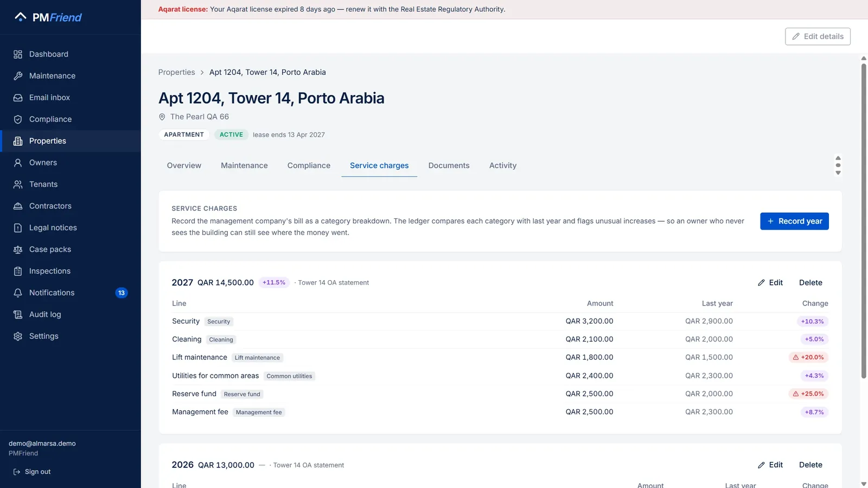Click the Settings gear icon
Image resolution: width=868 pixels, height=488 pixels.
pyautogui.click(x=18, y=336)
